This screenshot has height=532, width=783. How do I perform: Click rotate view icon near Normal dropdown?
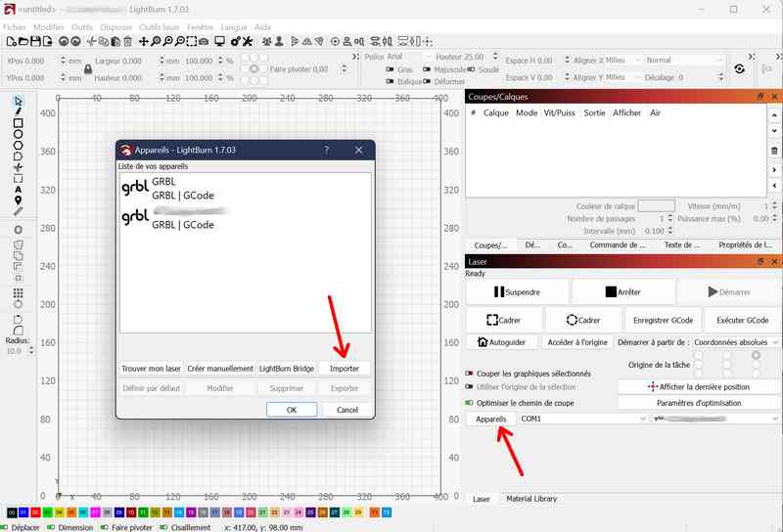[740, 68]
